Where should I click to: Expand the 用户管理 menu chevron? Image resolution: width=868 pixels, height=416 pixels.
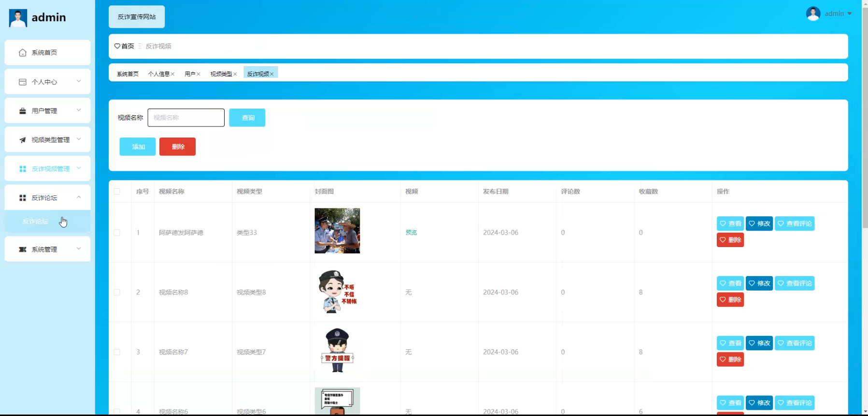point(79,110)
